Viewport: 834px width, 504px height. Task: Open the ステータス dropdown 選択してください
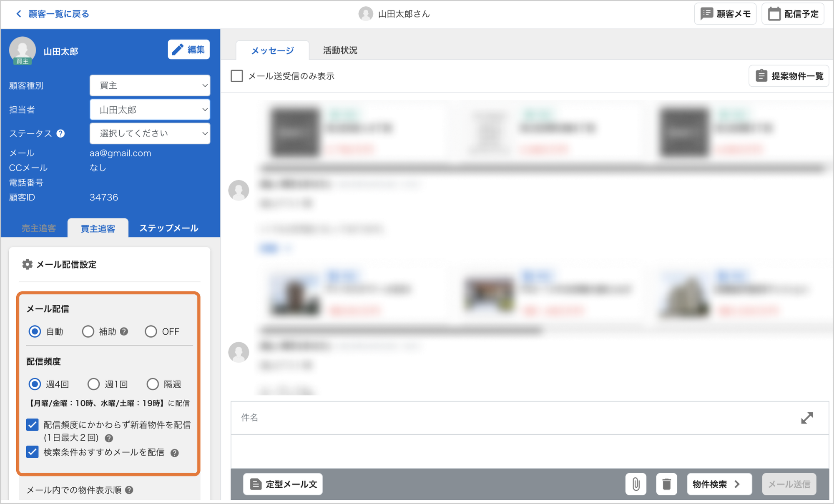pos(150,133)
